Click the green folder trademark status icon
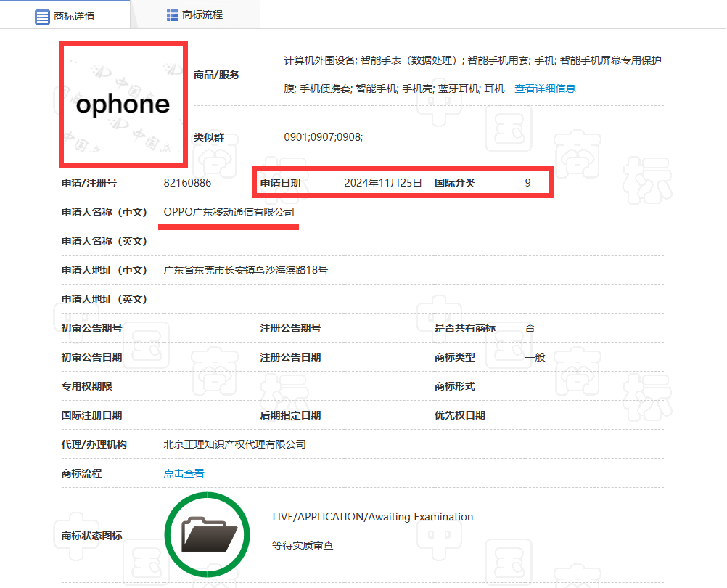The width and height of the screenshot is (727, 588). 208,535
